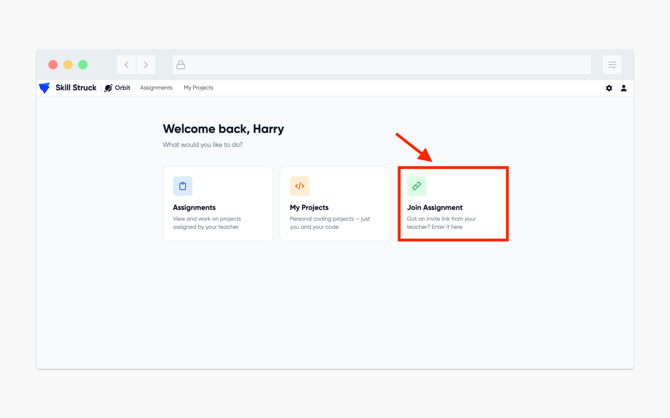Viewport: 670px width, 418px height.
Task: Open My Projects in the top navigation
Action: pyautogui.click(x=198, y=88)
